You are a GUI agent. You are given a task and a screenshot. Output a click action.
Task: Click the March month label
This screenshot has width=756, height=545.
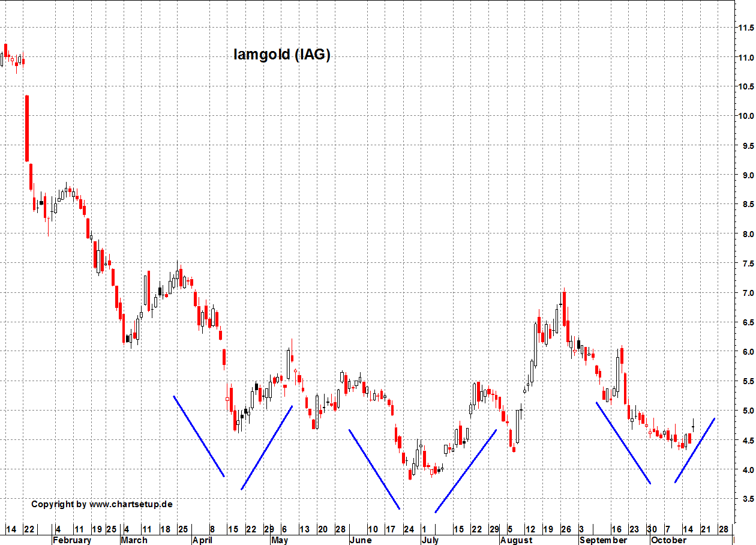point(134,540)
